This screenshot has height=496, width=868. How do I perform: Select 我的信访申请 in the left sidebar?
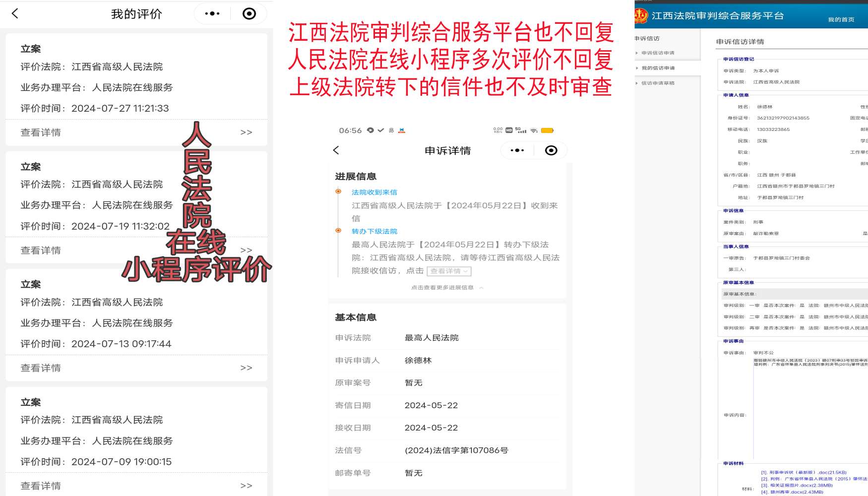[x=658, y=68]
